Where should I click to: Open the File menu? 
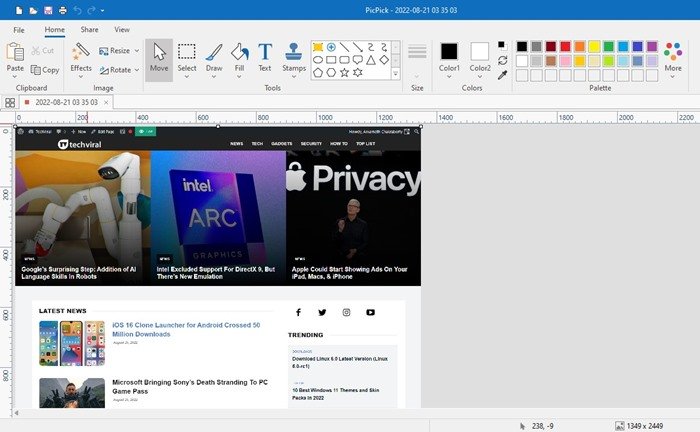(18, 30)
